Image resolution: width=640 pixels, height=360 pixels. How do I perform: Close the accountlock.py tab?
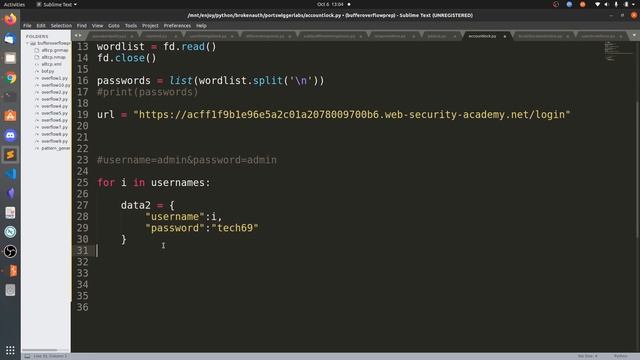tap(504, 36)
